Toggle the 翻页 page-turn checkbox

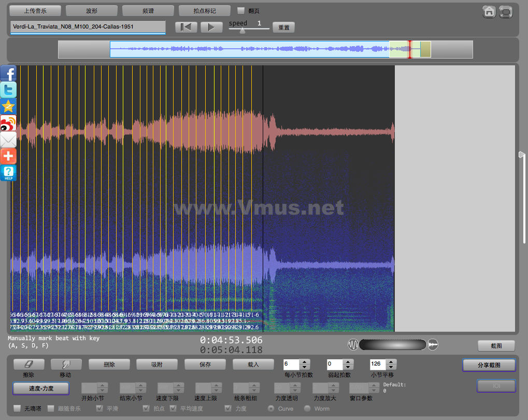(241, 11)
